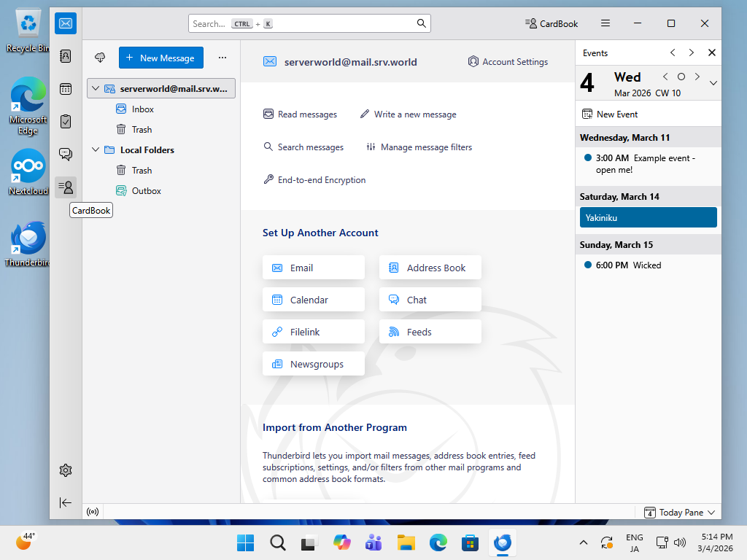Viewport: 747px width, 560px height.
Task: Set up Filelink
Action: pyautogui.click(x=314, y=332)
